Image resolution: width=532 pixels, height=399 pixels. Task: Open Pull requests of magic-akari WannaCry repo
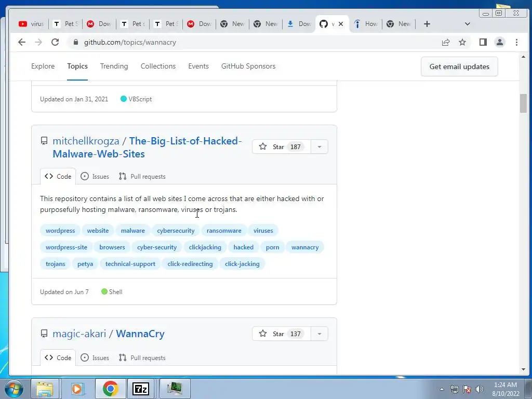pyautogui.click(x=142, y=357)
